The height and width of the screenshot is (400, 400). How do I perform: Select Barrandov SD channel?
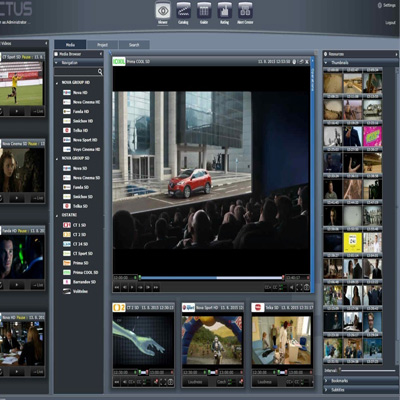[80, 282]
